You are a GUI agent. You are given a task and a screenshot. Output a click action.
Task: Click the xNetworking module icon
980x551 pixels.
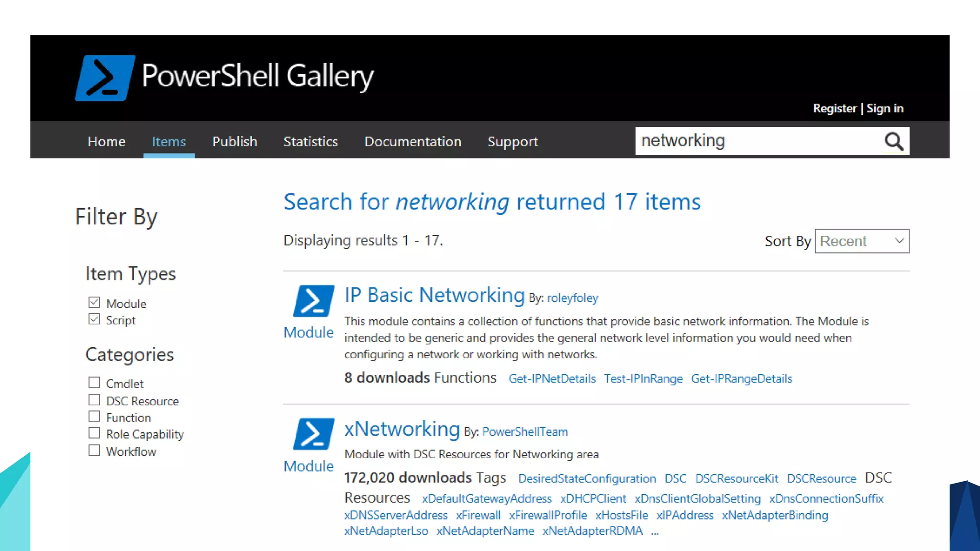[x=313, y=434]
